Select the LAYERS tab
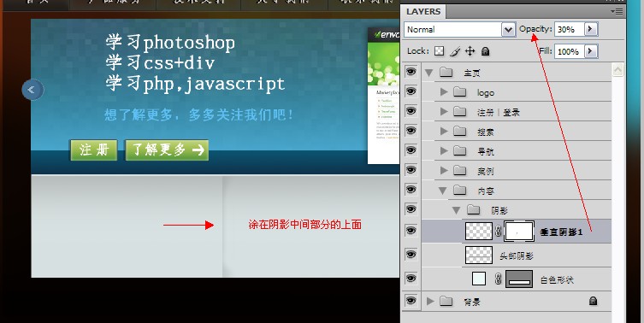Image resolution: width=644 pixels, height=323 pixels. (x=423, y=11)
